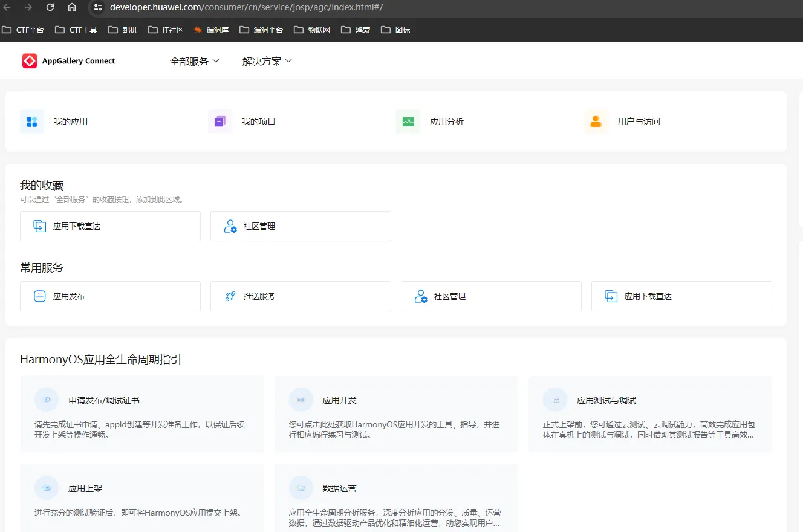Open site info icon in address bar
Image resolution: width=803 pixels, height=532 pixels.
[98, 7]
